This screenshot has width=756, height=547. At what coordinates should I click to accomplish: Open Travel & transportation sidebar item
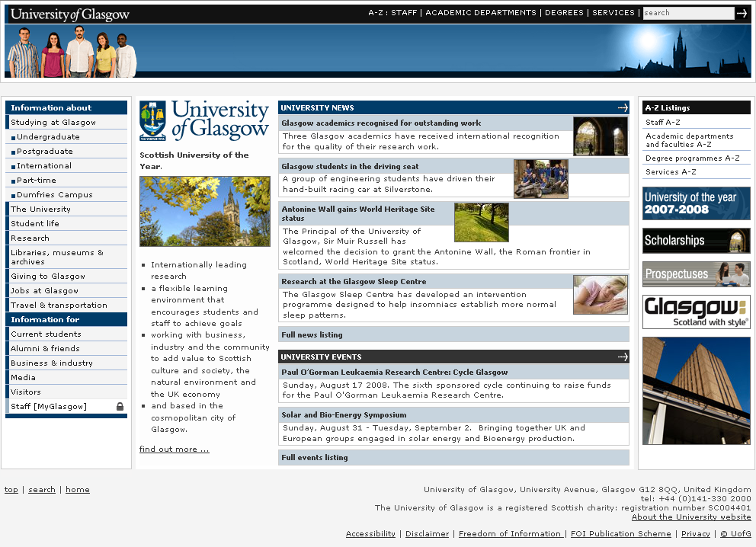coord(66,305)
